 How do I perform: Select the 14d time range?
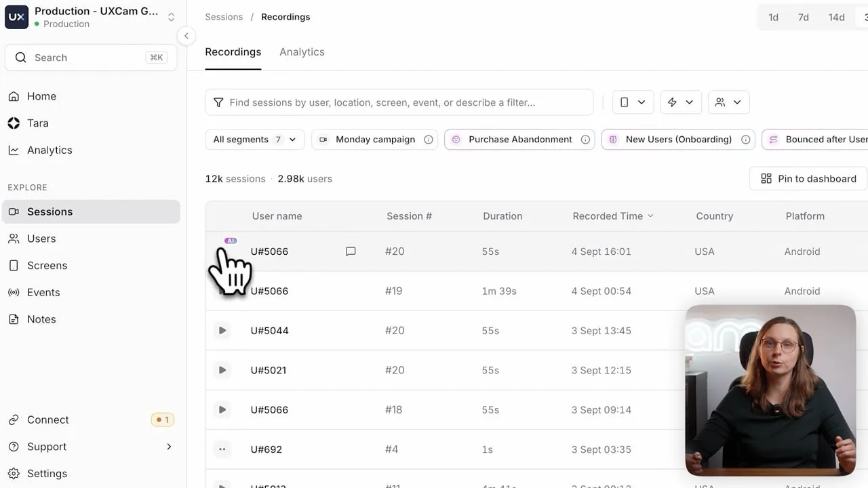tap(836, 18)
